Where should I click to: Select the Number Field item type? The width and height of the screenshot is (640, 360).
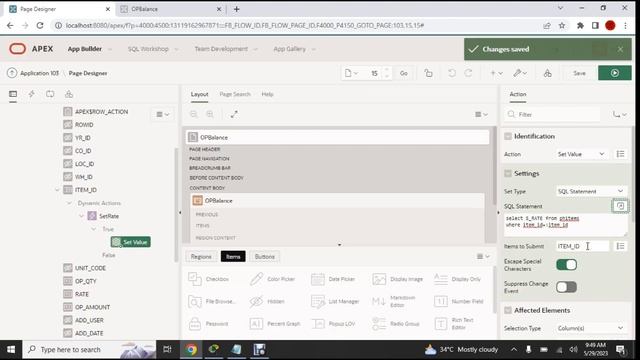coord(458,302)
